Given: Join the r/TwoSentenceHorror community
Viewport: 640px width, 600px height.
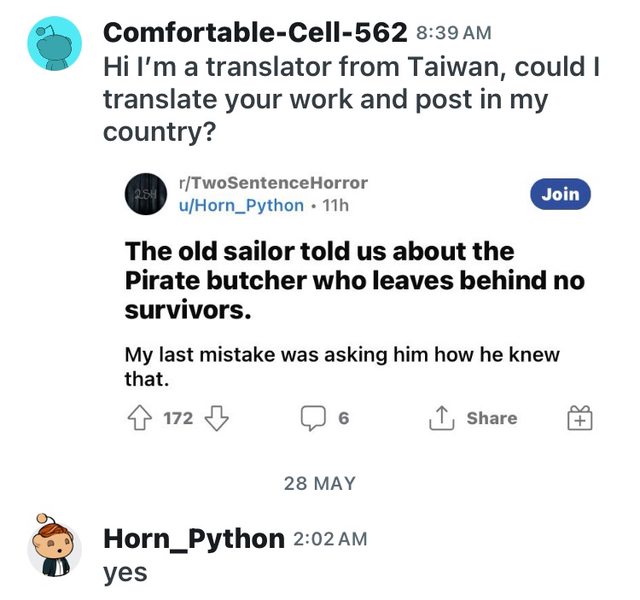Looking at the screenshot, I should pyautogui.click(x=560, y=194).
